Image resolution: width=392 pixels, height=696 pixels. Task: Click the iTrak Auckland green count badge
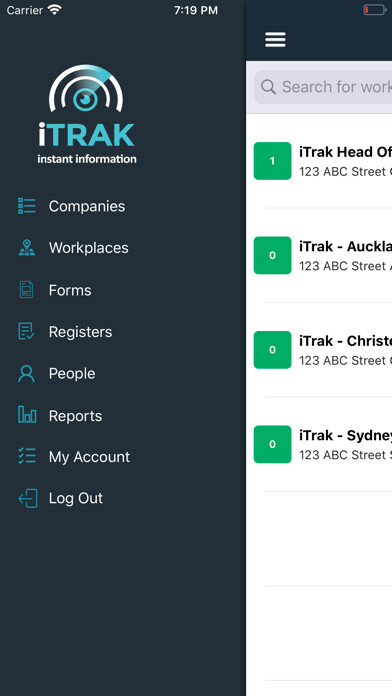(273, 255)
